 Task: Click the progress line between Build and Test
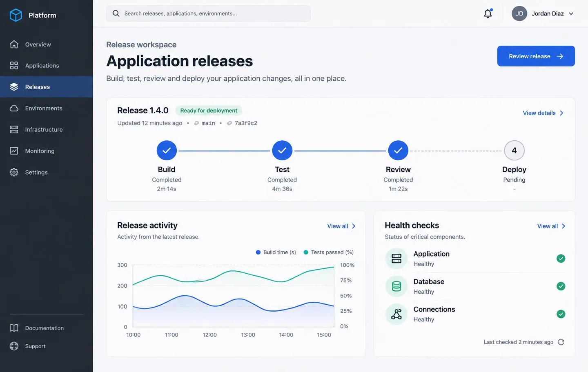pos(224,151)
